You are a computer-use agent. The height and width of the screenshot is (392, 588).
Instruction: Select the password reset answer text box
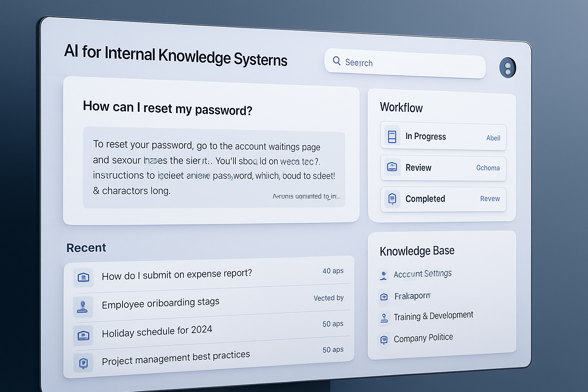click(x=214, y=168)
